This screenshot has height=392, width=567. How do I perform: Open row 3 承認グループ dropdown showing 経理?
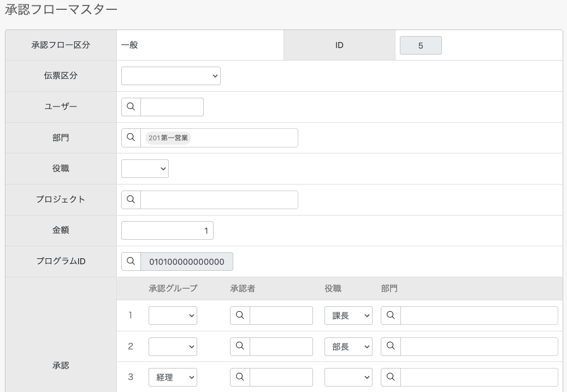pyautogui.click(x=173, y=377)
